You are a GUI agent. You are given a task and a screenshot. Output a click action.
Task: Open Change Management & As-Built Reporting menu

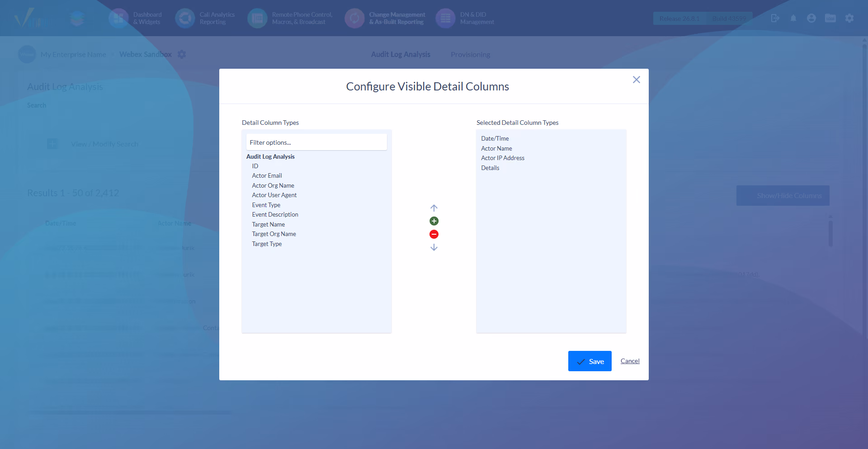386,18
